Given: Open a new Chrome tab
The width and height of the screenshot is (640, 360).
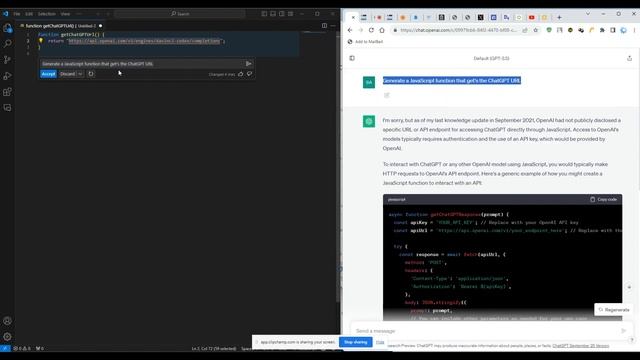Looking at the screenshot, I should (559, 18).
